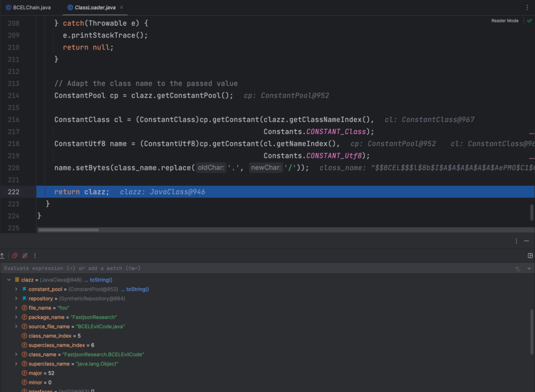The width and height of the screenshot is (535, 392).
Task: Click the "java.lang.Object" value
Action: click(x=97, y=364)
